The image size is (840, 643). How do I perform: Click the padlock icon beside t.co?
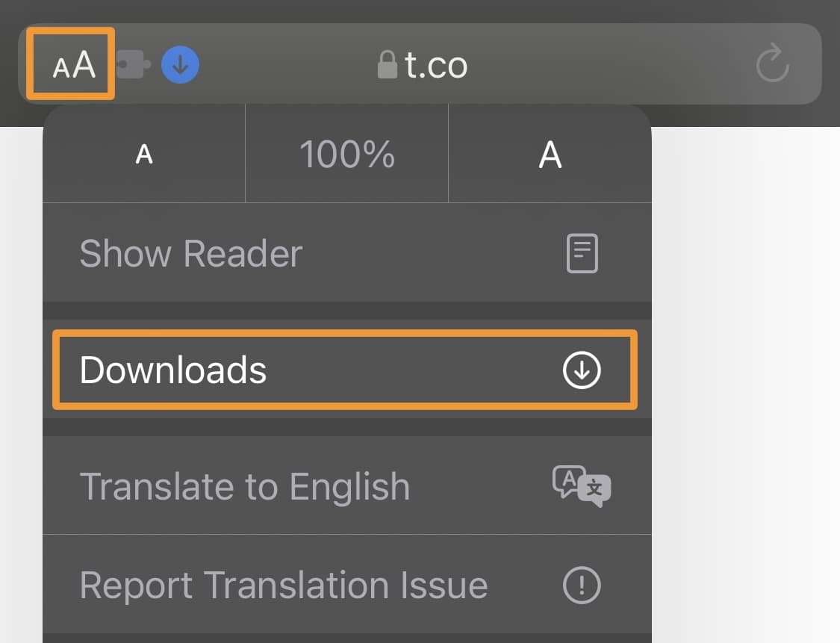387,66
